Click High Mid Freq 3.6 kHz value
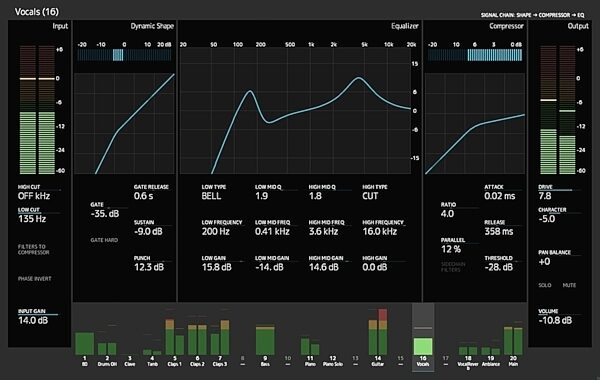 point(323,232)
